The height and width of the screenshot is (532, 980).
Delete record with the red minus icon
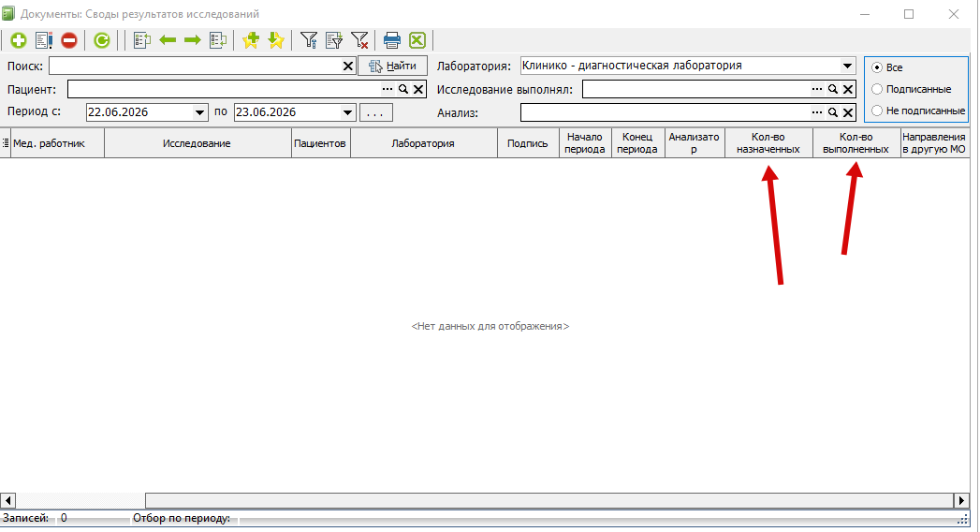[69, 40]
